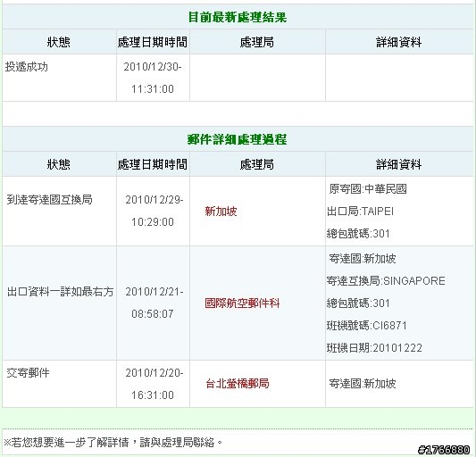This screenshot has width=476, height=457.
Task: Click the 處理日期時間 header in the detailed process table
Action: click(153, 164)
